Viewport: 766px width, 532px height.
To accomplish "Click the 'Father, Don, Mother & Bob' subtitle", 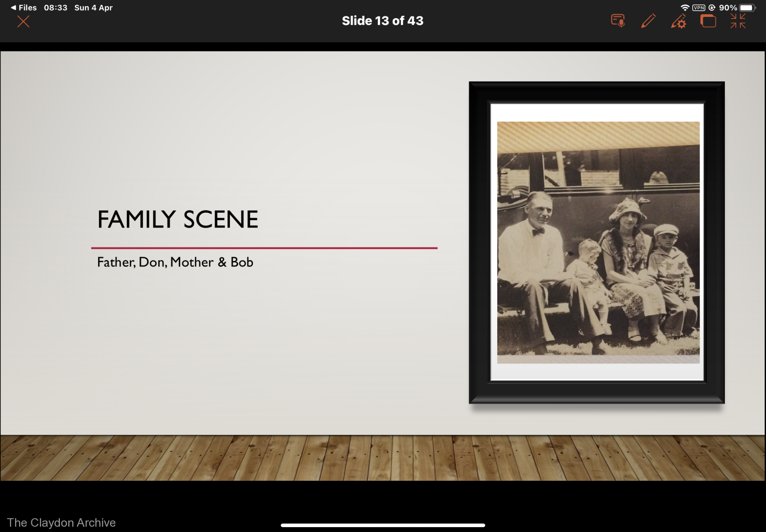I will (175, 262).
